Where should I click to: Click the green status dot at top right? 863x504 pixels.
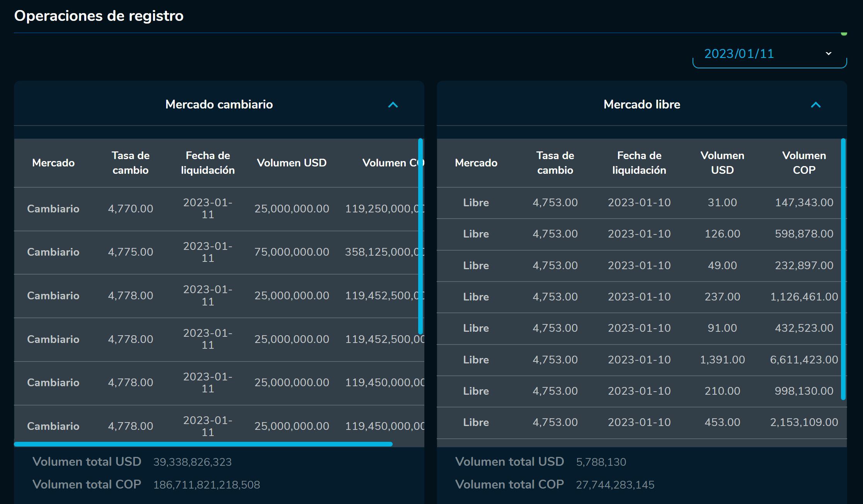pyautogui.click(x=844, y=34)
